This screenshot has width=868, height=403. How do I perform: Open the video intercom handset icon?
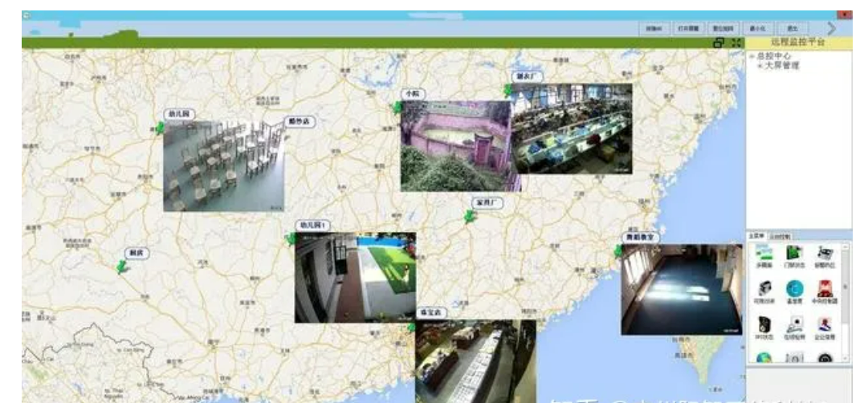(x=764, y=289)
